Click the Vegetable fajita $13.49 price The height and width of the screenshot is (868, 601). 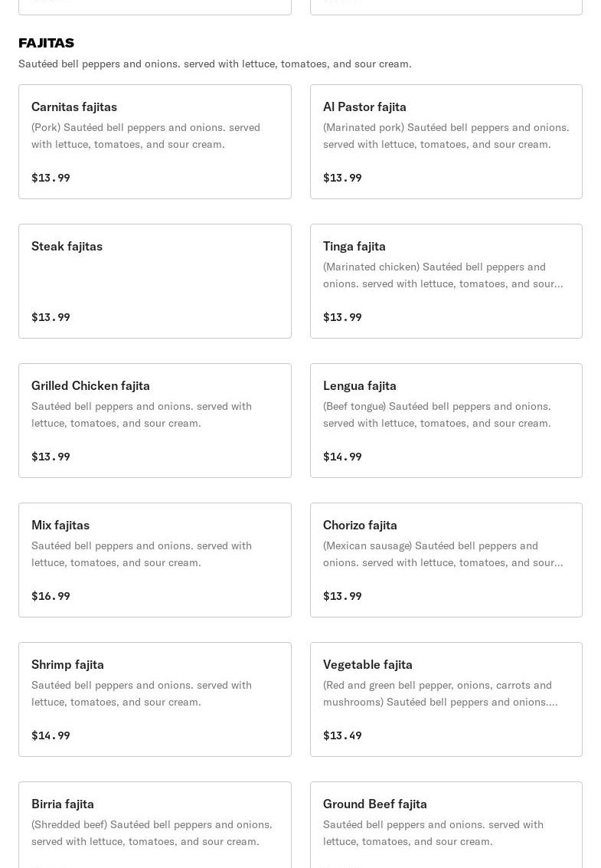(x=342, y=735)
